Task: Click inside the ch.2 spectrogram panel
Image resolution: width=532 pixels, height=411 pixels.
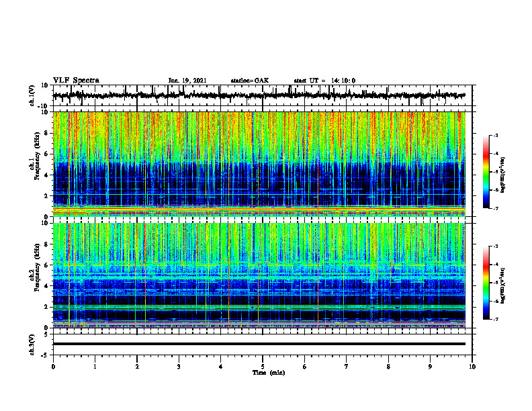Action: pyautogui.click(x=259, y=275)
